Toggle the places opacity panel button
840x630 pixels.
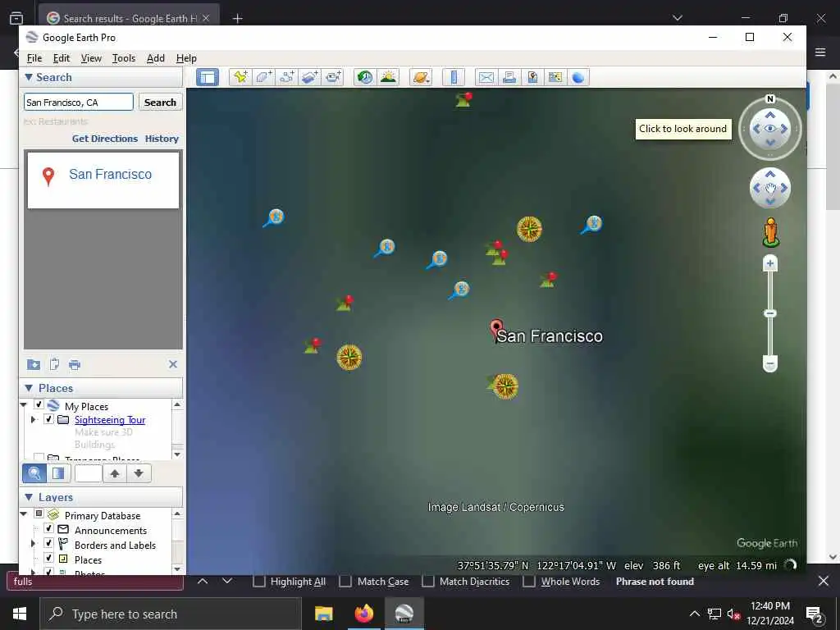point(58,473)
